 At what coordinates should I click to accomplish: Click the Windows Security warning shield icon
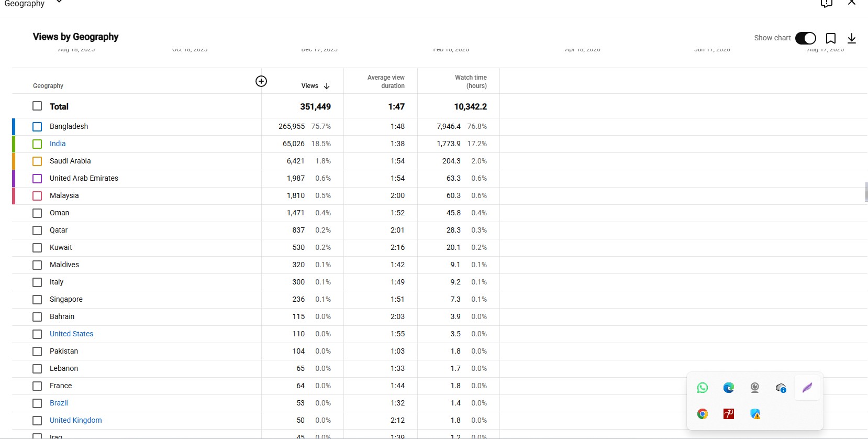[755, 414]
